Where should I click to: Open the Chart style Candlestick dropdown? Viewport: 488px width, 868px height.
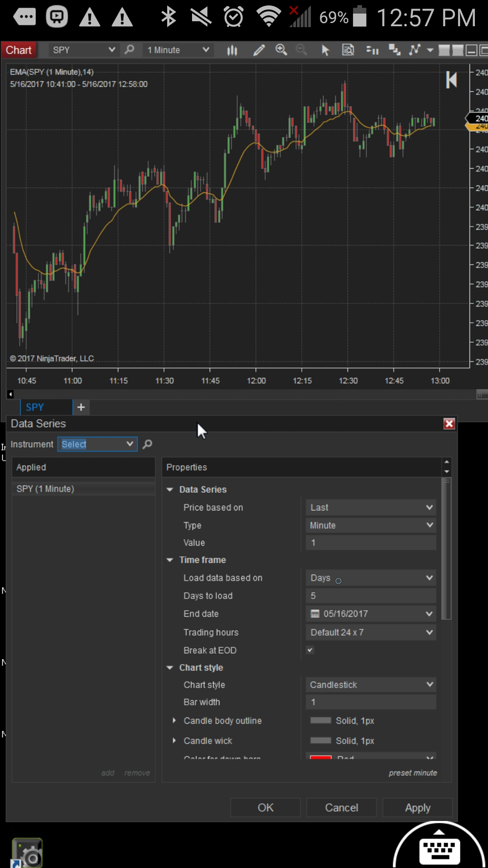(371, 685)
